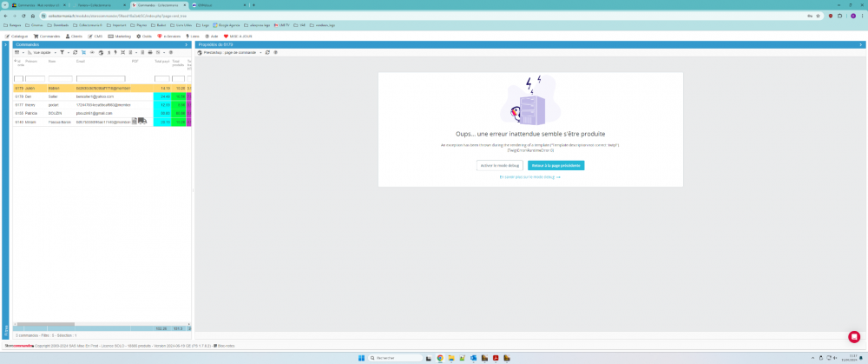Open the Bloc-notes link in footer
This screenshot has width=868, height=364.
point(224,346)
